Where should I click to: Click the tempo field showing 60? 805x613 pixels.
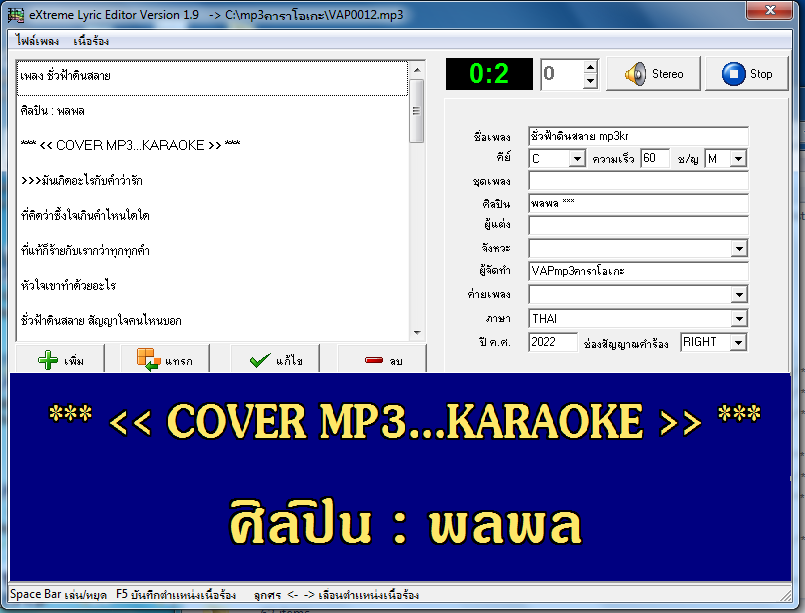coord(655,158)
